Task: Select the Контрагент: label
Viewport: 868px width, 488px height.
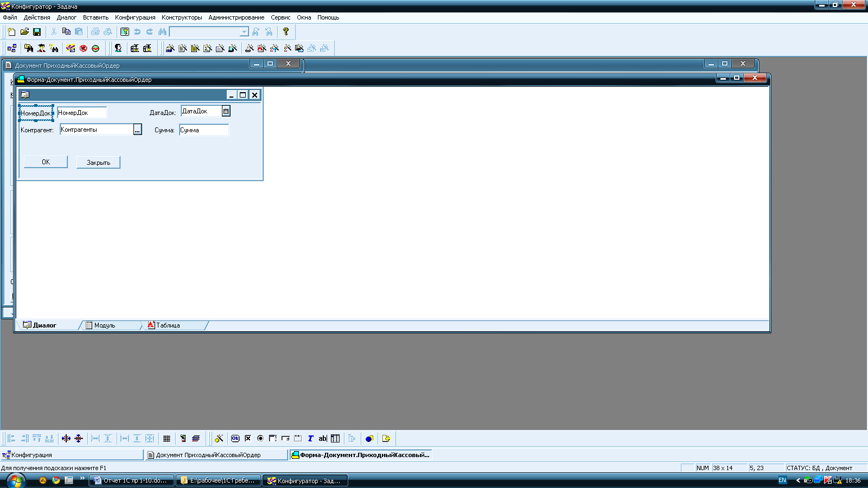Action: pos(37,130)
